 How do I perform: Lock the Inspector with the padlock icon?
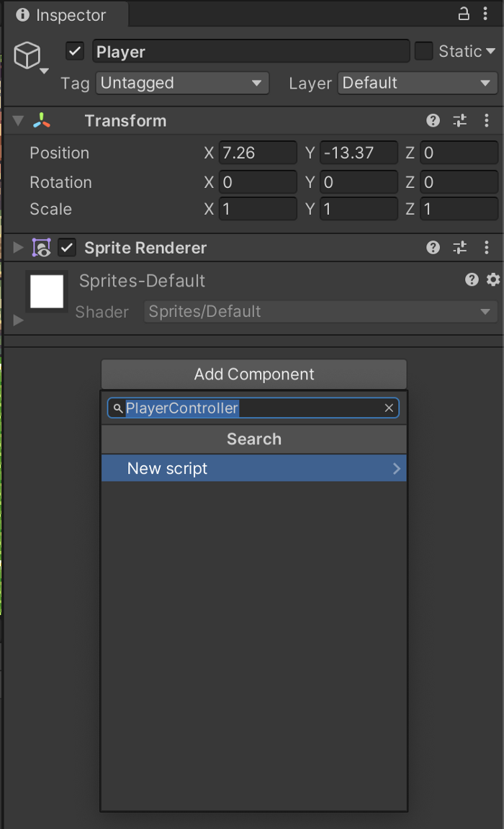tap(464, 14)
